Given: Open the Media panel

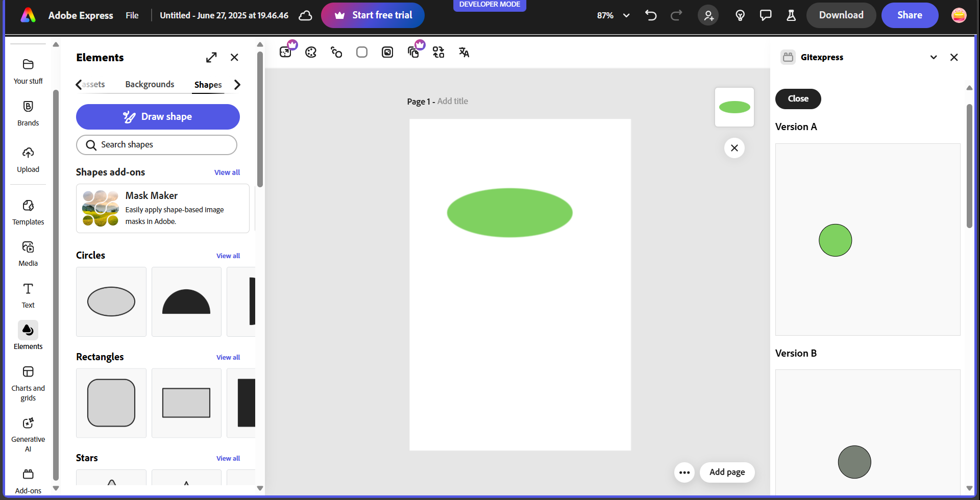Looking at the screenshot, I should (x=28, y=254).
